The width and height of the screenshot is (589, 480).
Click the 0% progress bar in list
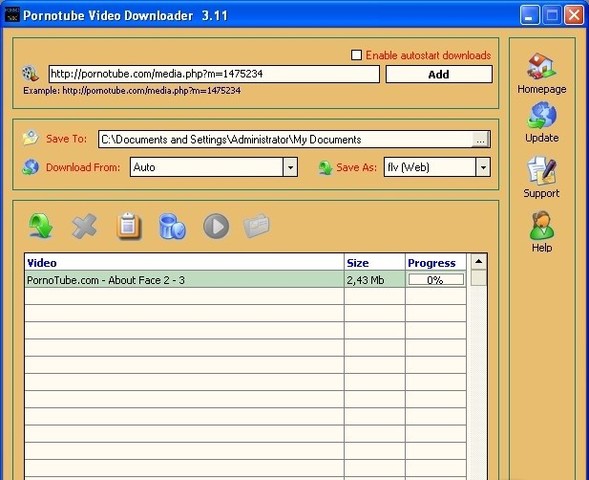click(436, 280)
